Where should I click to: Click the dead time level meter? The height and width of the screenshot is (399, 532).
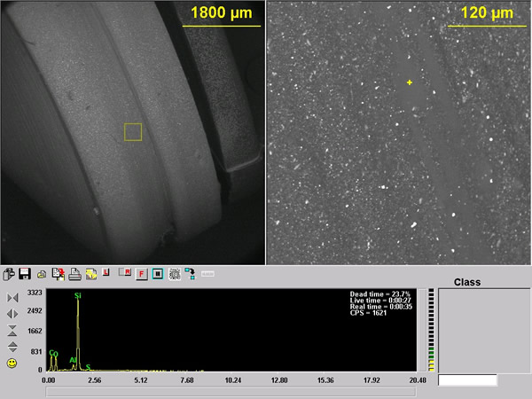click(431, 330)
